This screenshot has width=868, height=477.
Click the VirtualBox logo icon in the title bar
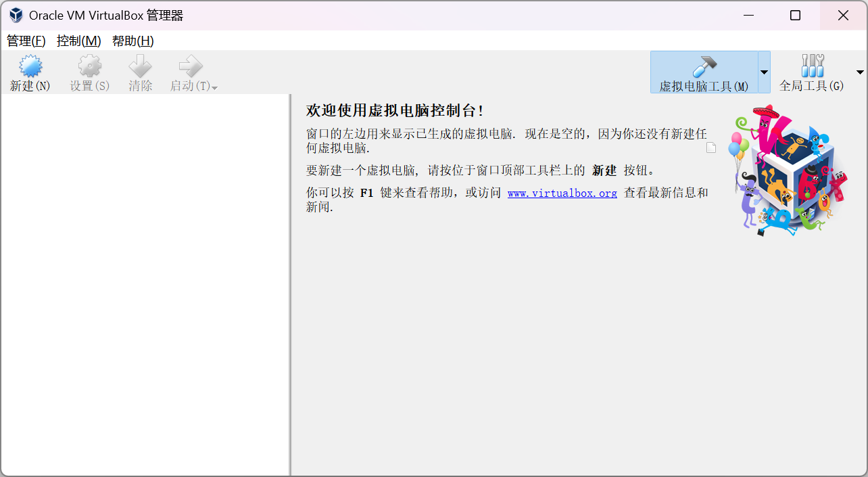(x=14, y=14)
